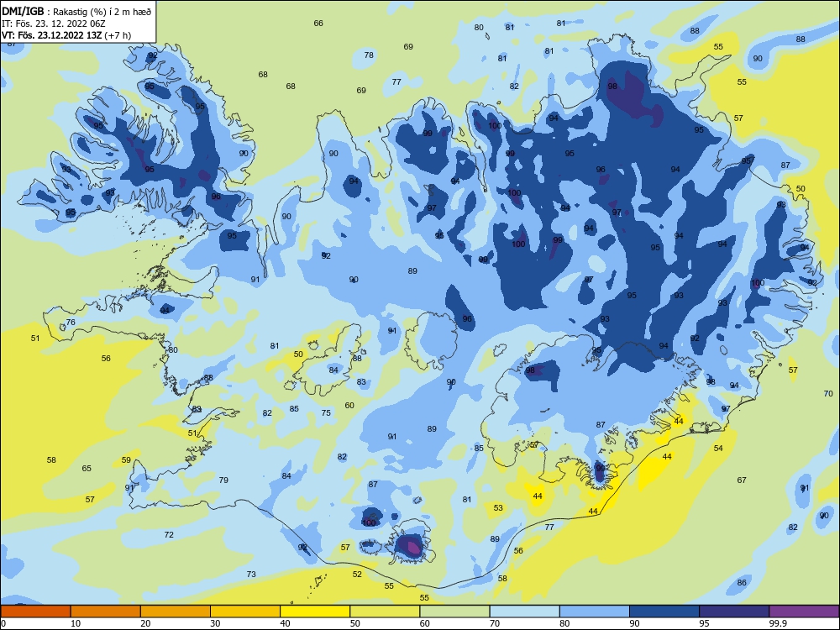Pick the pale green 60–70 legend swatch
Viewport: 840px width, 630px height.
[454, 612]
